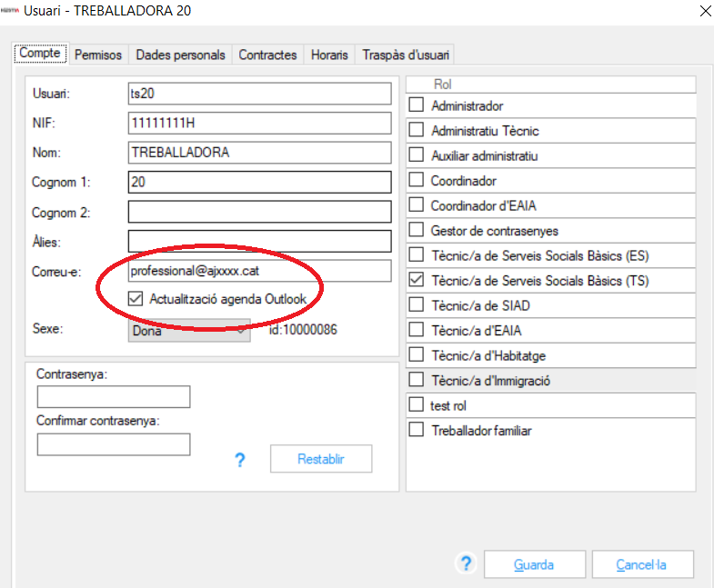Screen dimensions: 714x588
Task: Uncheck Tècnic/a de Serveis Socials Bàsics (TS)
Action: coord(417,281)
